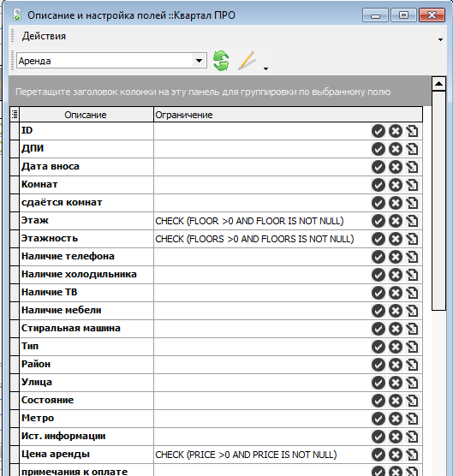
Task: Expand the small arrow next to the pencil icon
Action: tap(265, 68)
